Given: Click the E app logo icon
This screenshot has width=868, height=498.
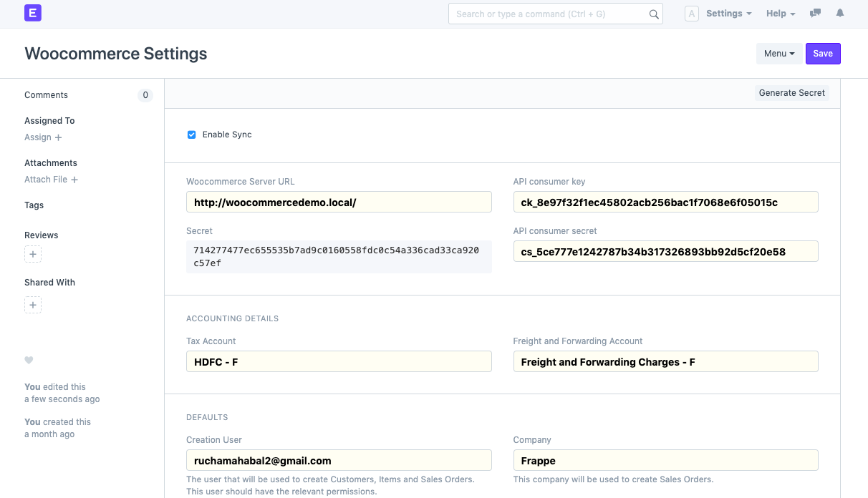Looking at the screenshot, I should point(32,13).
